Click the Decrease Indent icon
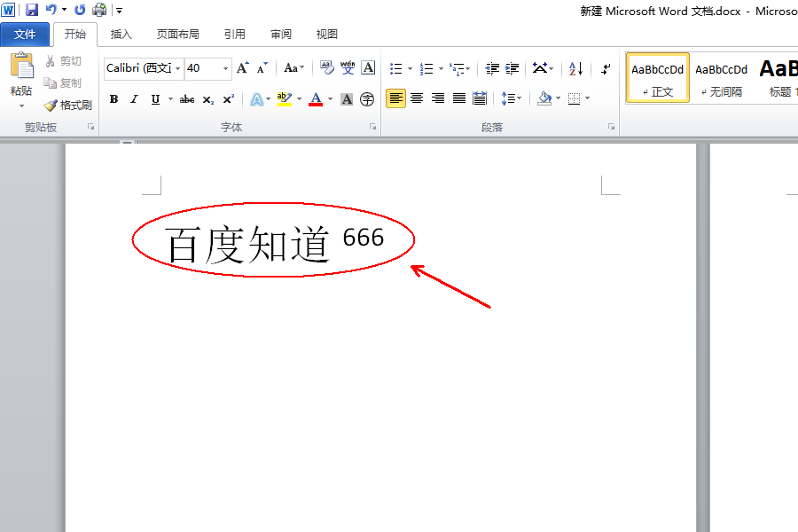The width and height of the screenshot is (798, 532). point(492,68)
